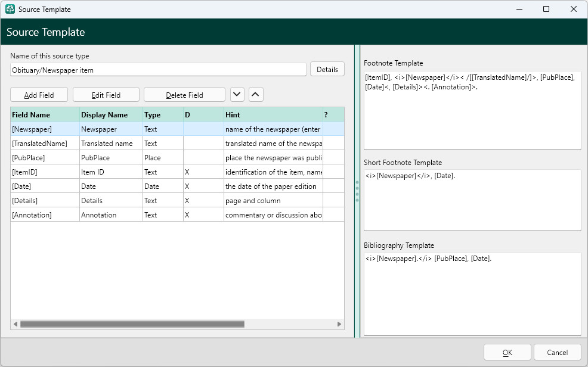Click inside the Bibliography Template text box
This screenshot has width=588, height=367.
click(472, 294)
